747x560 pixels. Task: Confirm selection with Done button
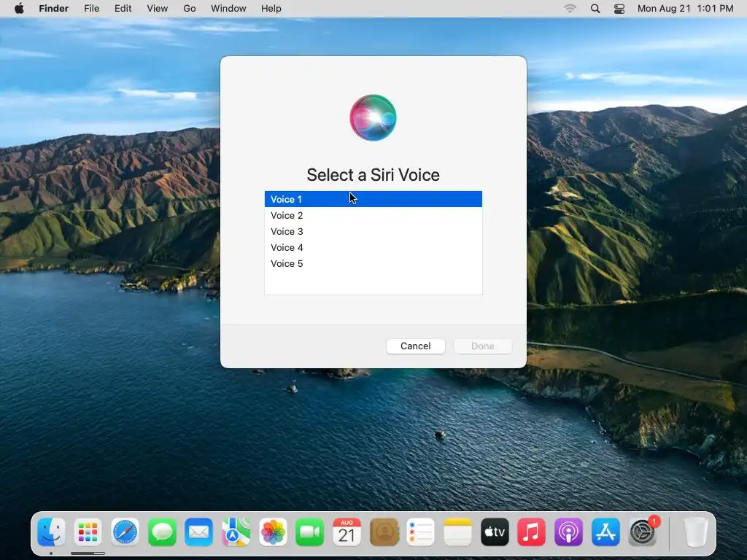pyautogui.click(x=483, y=346)
